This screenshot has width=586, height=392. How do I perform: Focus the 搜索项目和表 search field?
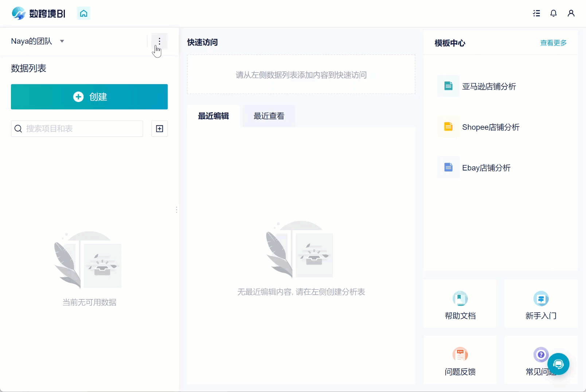click(x=77, y=129)
